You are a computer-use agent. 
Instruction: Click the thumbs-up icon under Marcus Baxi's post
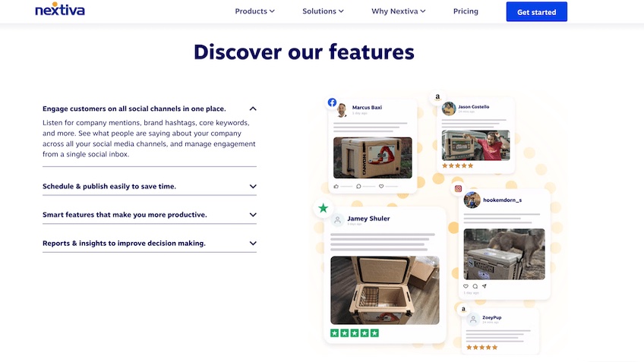click(x=336, y=187)
